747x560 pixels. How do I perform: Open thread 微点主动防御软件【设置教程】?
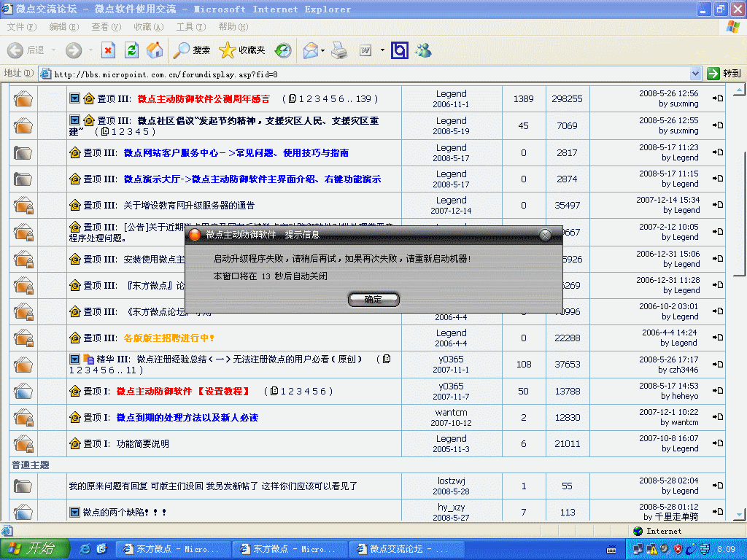point(183,392)
